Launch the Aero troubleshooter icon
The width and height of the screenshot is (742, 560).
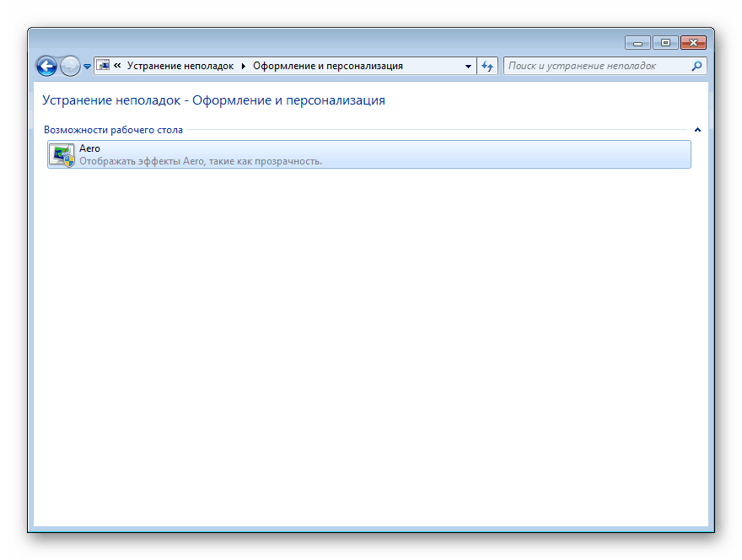(x=62, y=155)
